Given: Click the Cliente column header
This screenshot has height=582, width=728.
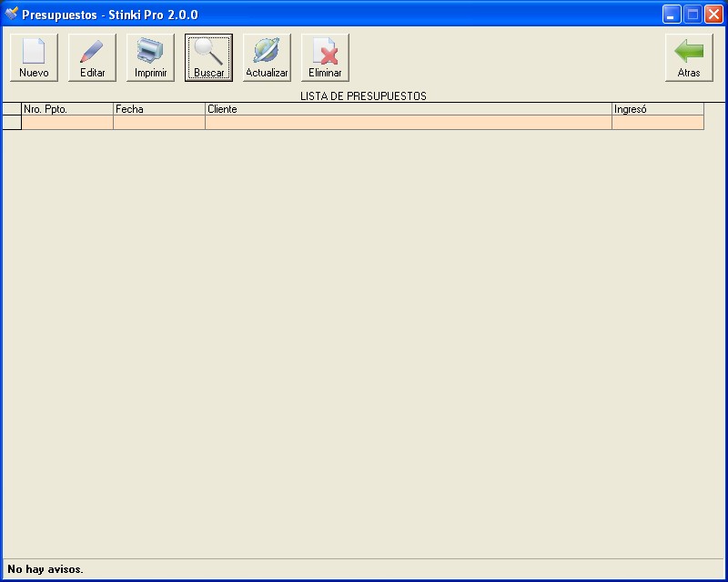Looking at the screenshot, I should [x=409, y=109].
